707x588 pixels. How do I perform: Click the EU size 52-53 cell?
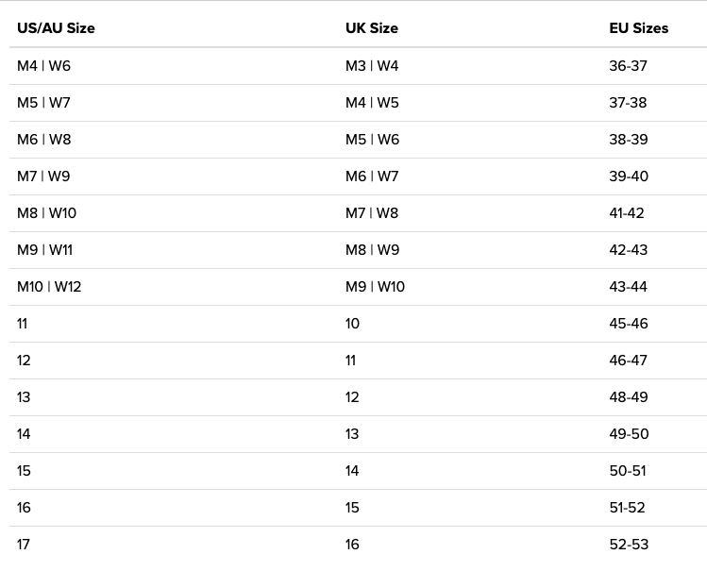629,545
